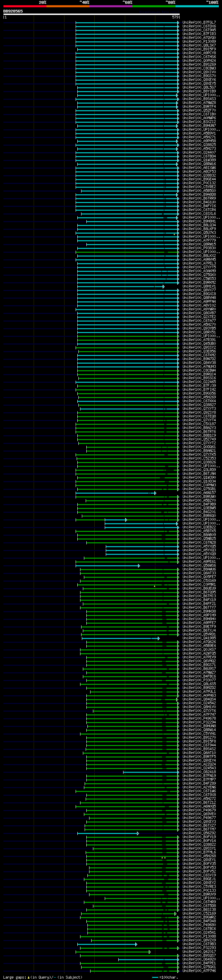The width and height of the screenshot is (222, 980).
Task: Open the last hit UniRef100_A7P7H6
Action: tap(199, 971)
